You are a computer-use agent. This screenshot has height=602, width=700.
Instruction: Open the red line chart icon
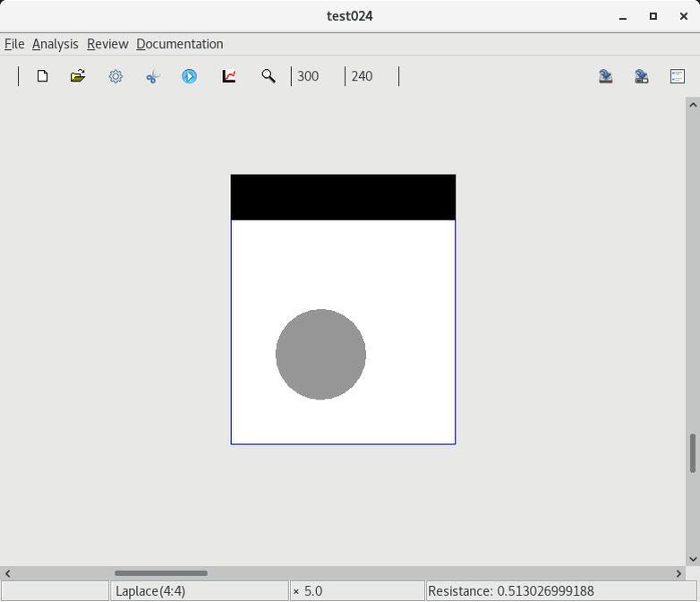pos(229,76)
